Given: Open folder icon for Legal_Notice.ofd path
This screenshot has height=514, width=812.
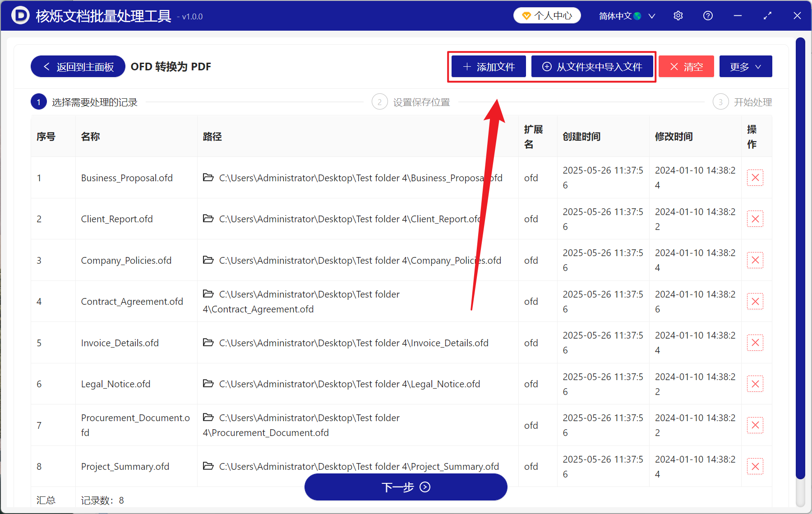Looking at the screenshot, I should (208, 383).
